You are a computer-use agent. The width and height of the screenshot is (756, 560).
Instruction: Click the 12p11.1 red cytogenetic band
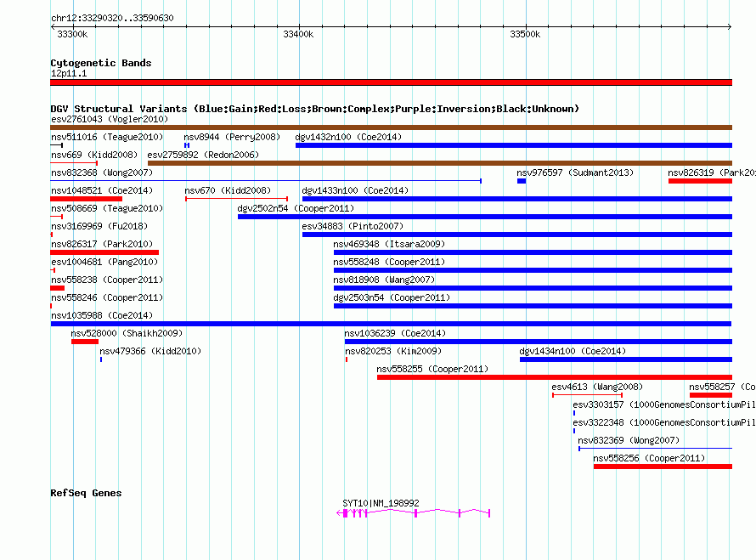pyautogui.click(x=391, y=82)
